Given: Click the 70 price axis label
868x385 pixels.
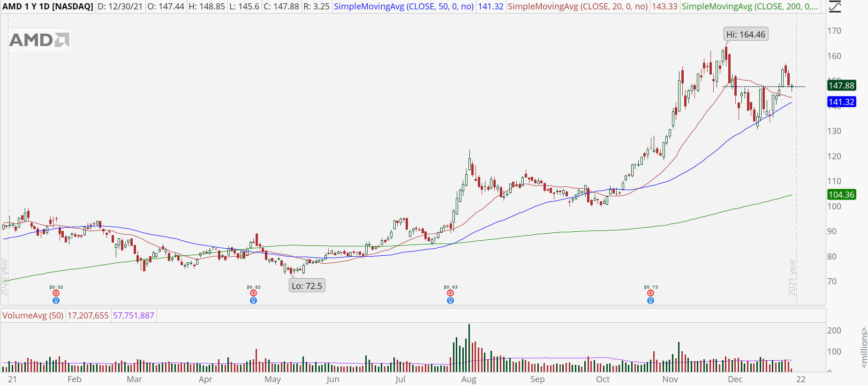Looking at the screenshot, I should [832, 281].
